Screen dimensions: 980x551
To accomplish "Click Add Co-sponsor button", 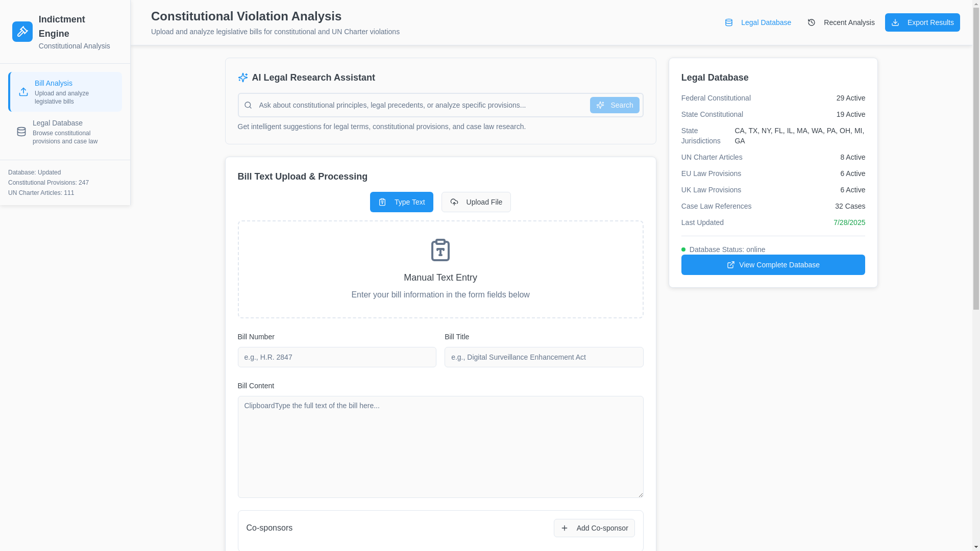I will coord(594,528).
